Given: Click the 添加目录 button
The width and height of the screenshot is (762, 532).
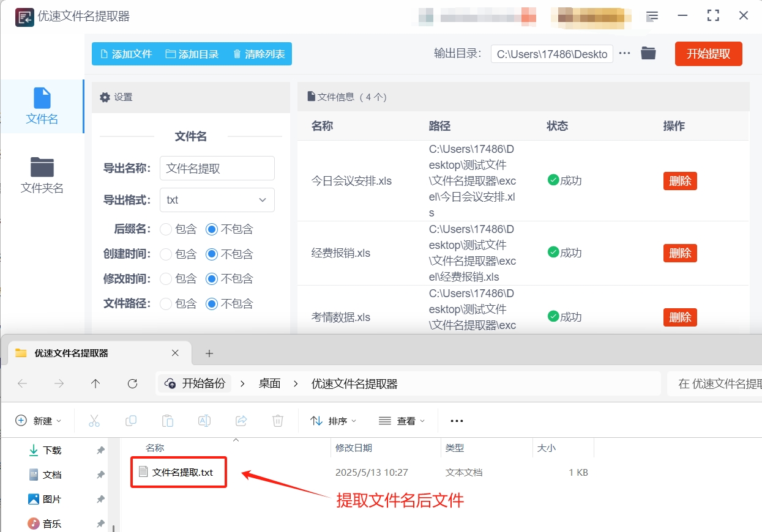Looking at the screenshot, I should click(192, 54).
